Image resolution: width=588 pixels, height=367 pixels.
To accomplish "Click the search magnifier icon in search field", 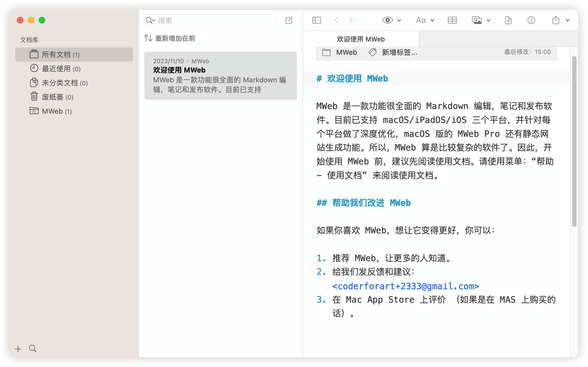I will tap(150, 20).
